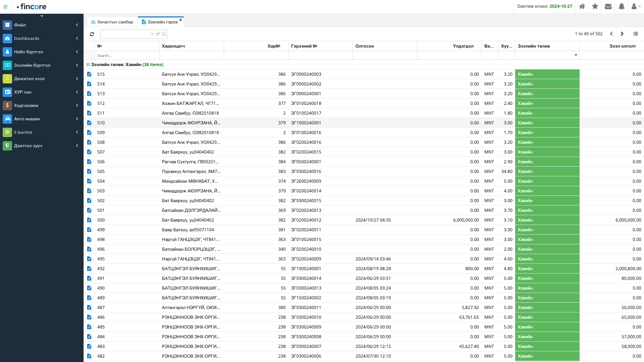
Task: Open the column list view icon
Action: [635, 34]
